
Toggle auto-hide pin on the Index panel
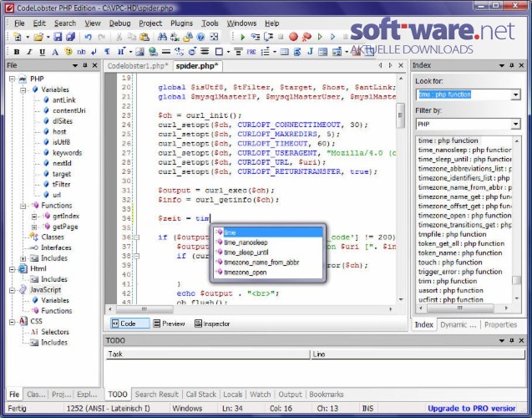(x=512, y=65)
